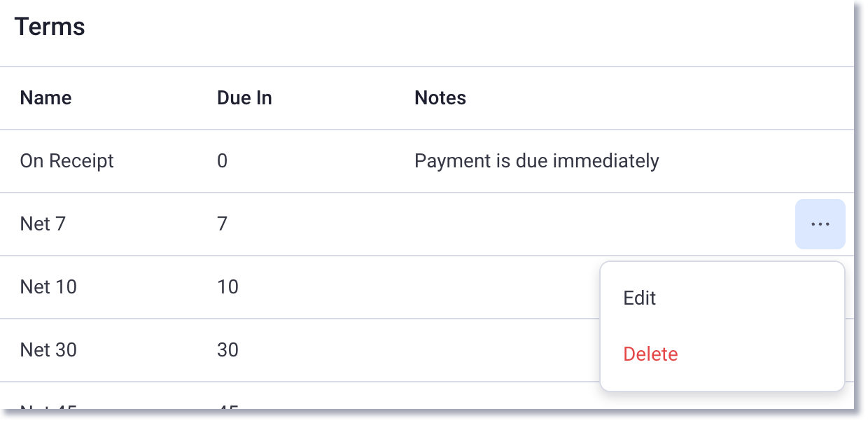Click the Net 7 name cell
868x423 pixels.
43,223
